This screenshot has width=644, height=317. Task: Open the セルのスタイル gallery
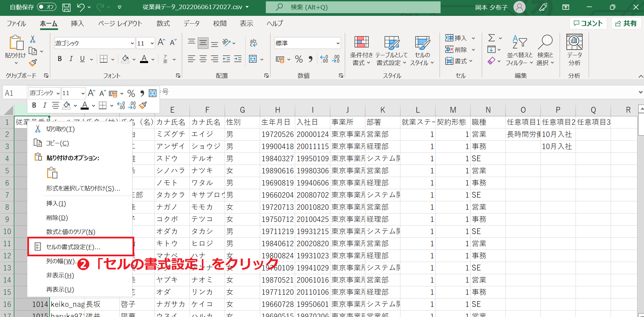pyautogui.click(x=422, y=51)
